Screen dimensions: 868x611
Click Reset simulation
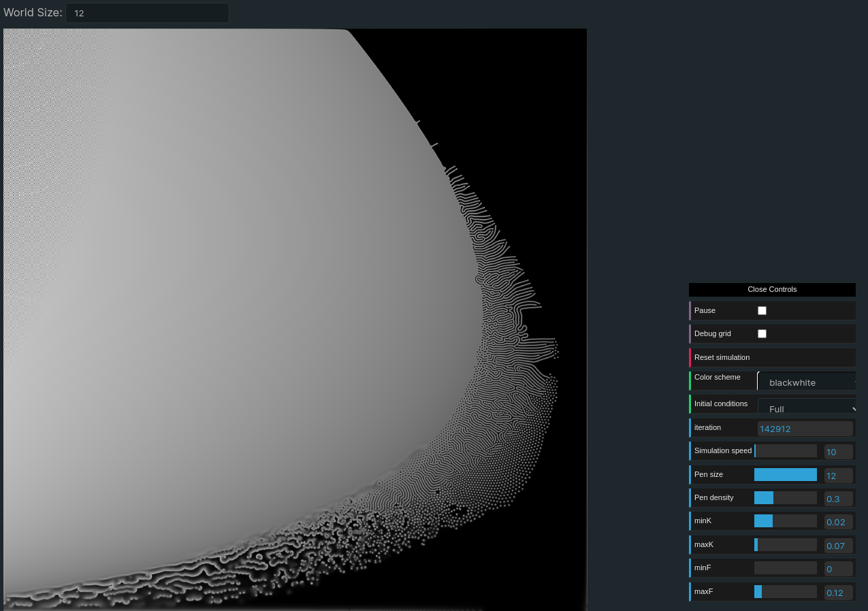click(x=772, y=357)
